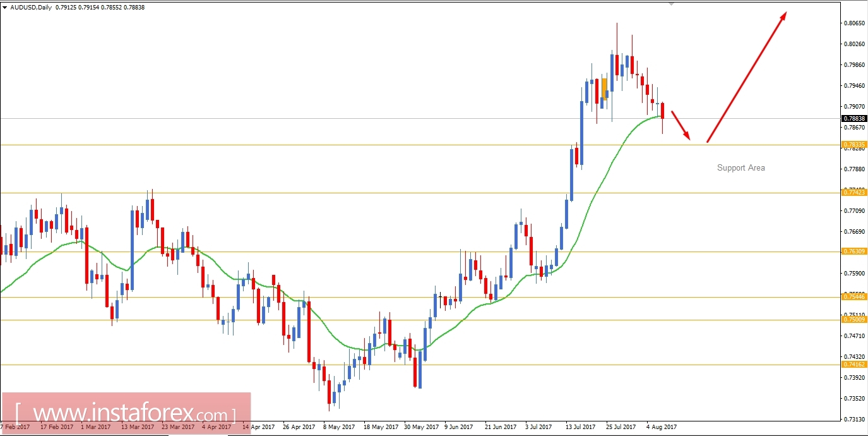
Task: Open the AUDUSD,Daily symbol dropdown triangle
Action: [x=5, y=8]
